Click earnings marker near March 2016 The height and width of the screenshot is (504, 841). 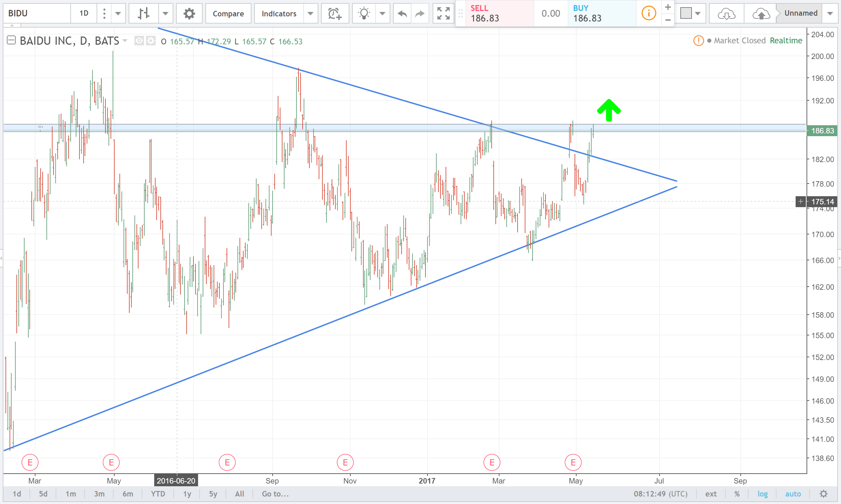click(30, 462)
